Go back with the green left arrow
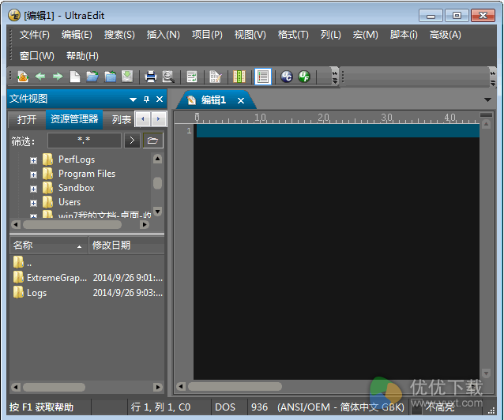This screenshot has width=504, height=420. click(x=39, y=77)
